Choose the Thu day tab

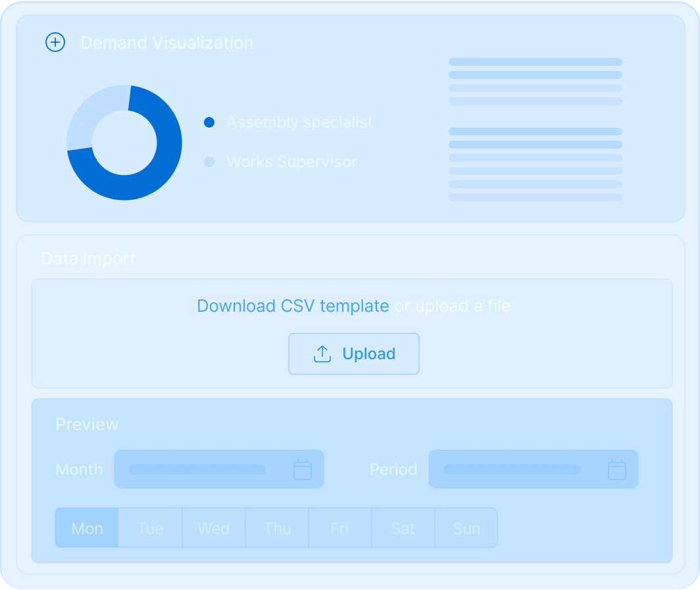277,528
